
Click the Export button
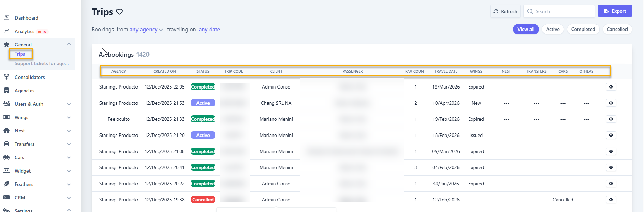pyautogui.click(x=615, y=11)
